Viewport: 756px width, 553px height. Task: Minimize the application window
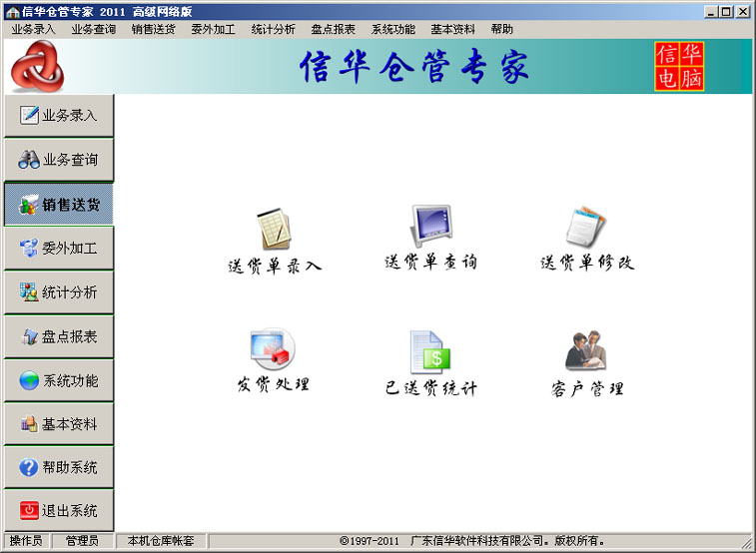pyautogui.click(x=711, y=12)
